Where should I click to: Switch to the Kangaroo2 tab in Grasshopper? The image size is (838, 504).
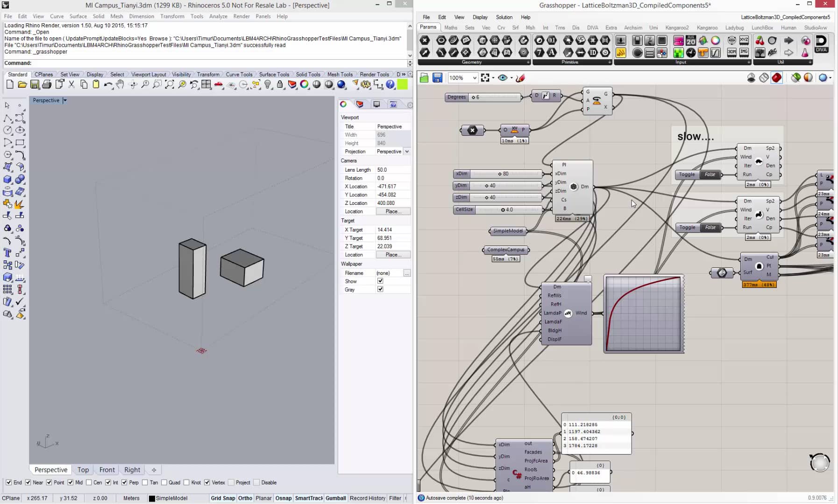[x=676, y=28]
